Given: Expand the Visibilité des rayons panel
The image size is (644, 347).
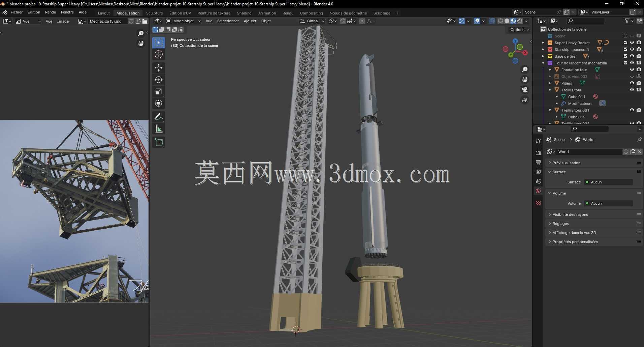Looking at the screenshot, I should 594,214.
